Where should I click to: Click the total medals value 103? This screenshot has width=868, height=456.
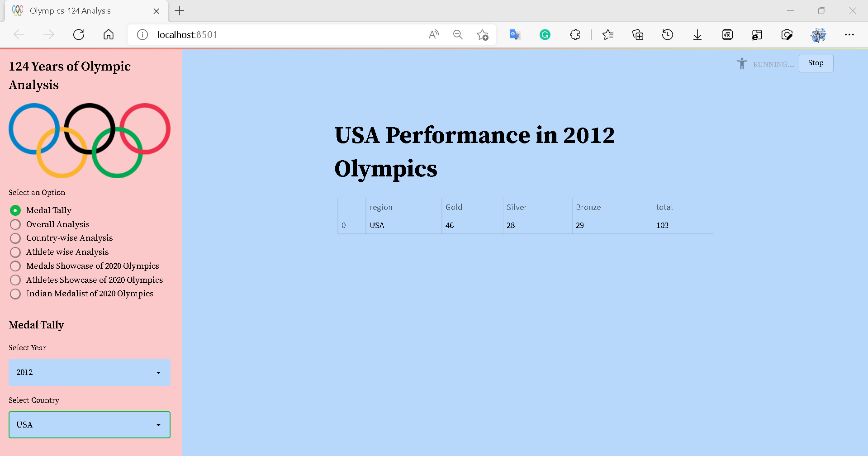(683, 225)
